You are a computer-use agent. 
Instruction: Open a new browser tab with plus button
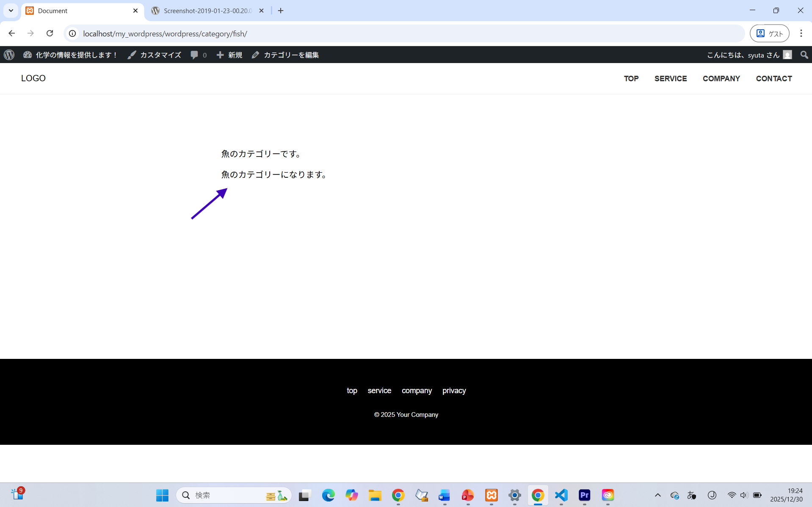coord(281,11)
